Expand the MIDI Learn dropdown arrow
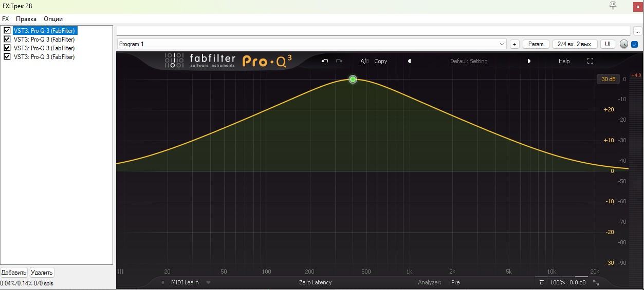The image size is (644, 290). [x=208, y=282]
